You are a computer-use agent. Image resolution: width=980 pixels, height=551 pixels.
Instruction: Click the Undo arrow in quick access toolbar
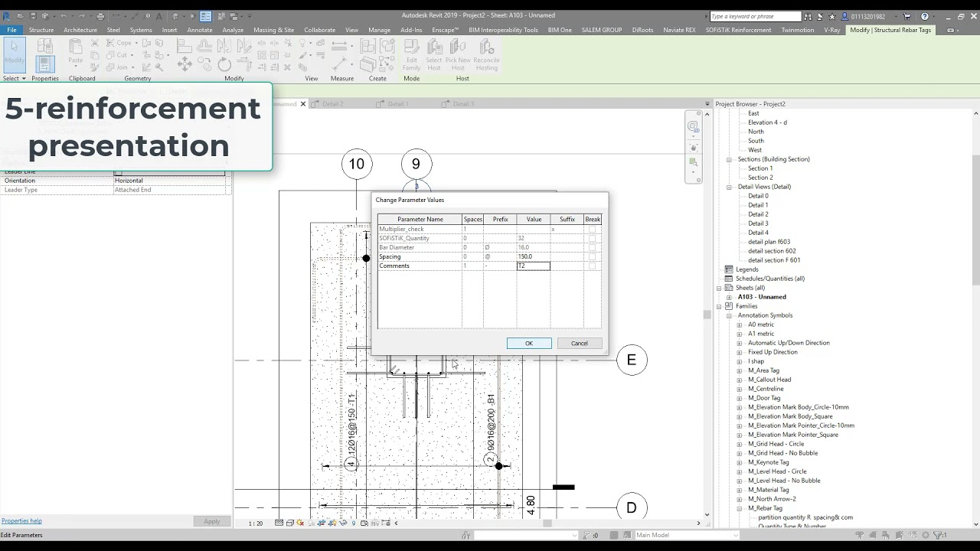[63, 16]
